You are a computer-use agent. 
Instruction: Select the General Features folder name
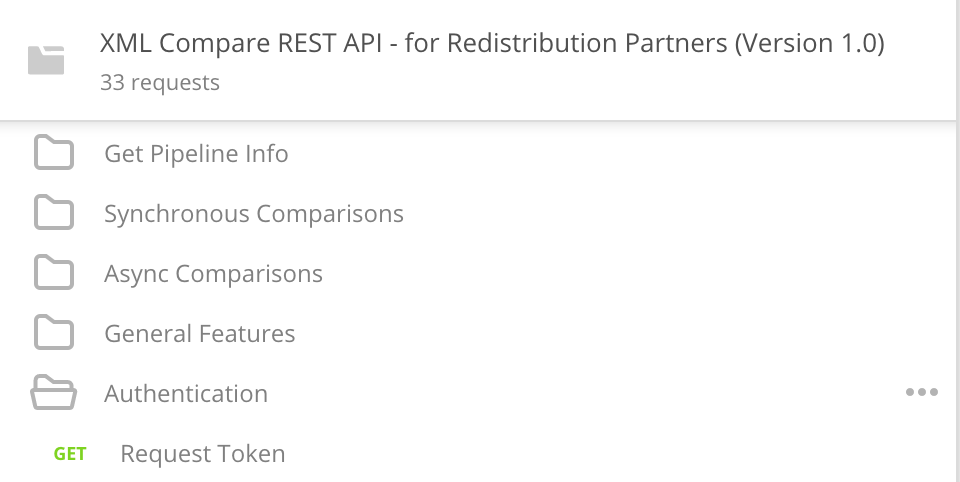200,334
